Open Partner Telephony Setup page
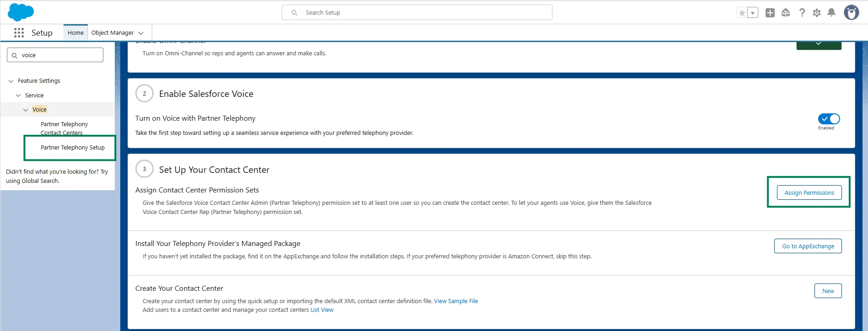The height and width of the screenshot is (331, 868). pos(73,147)
